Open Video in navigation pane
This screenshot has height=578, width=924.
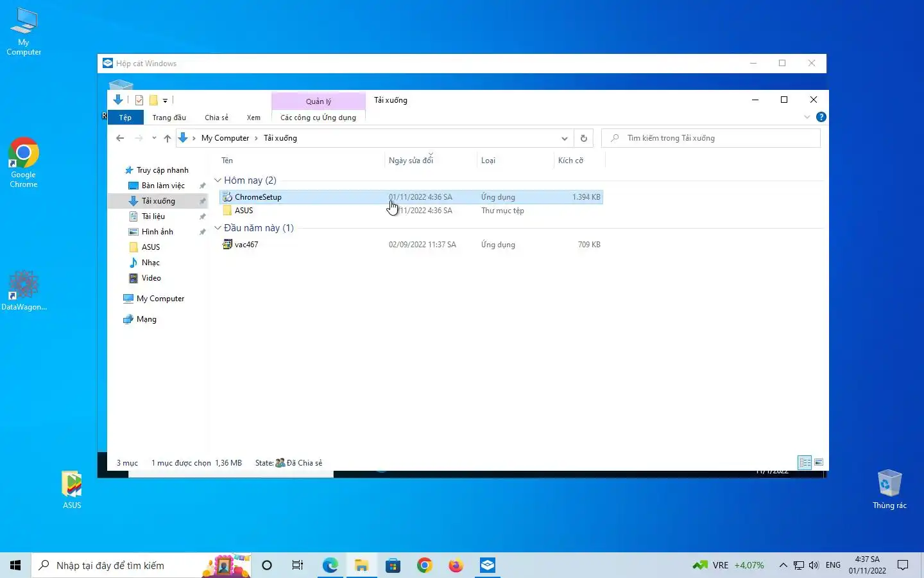(x=151, y=278)
